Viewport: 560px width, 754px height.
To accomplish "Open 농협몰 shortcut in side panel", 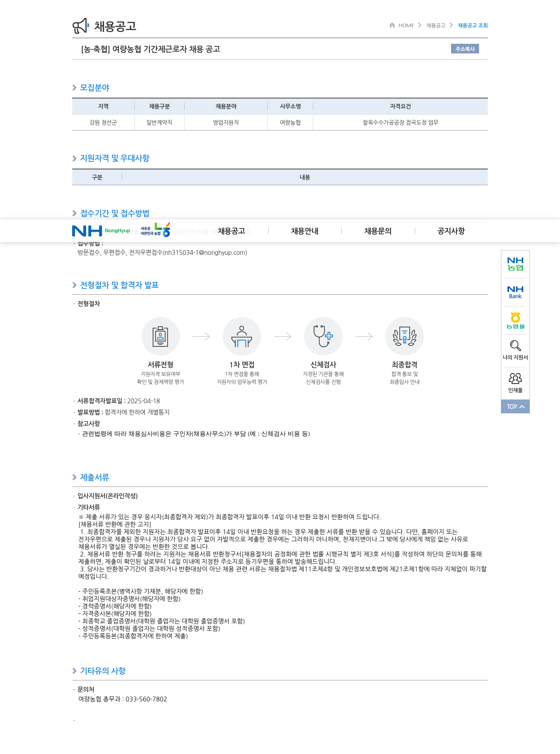I will click(515, 321).
